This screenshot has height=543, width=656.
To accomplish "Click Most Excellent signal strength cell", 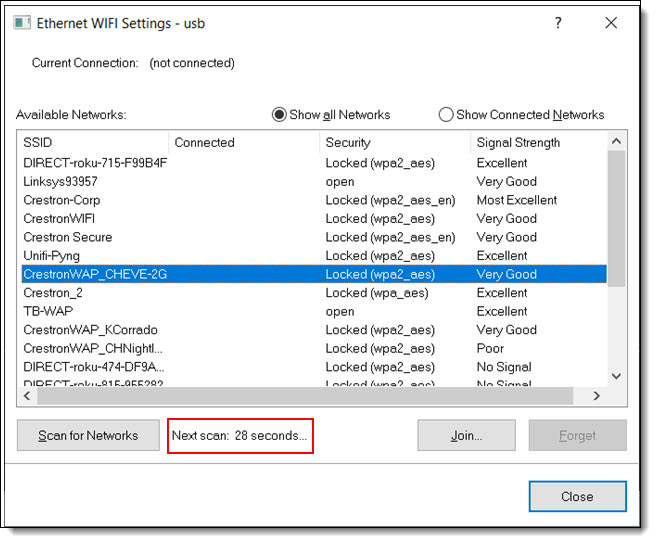I will (517, 200).
